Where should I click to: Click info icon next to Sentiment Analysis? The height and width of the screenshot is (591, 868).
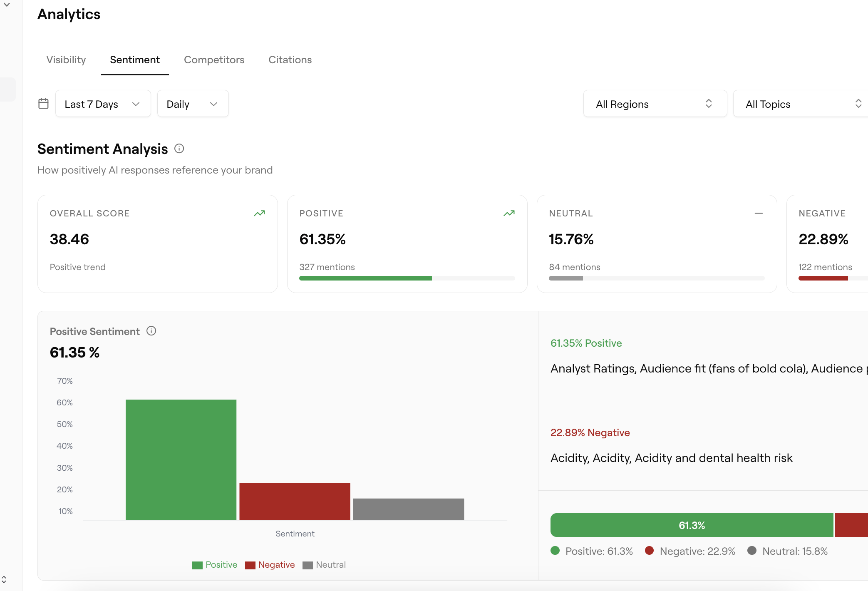coord(179,149)
